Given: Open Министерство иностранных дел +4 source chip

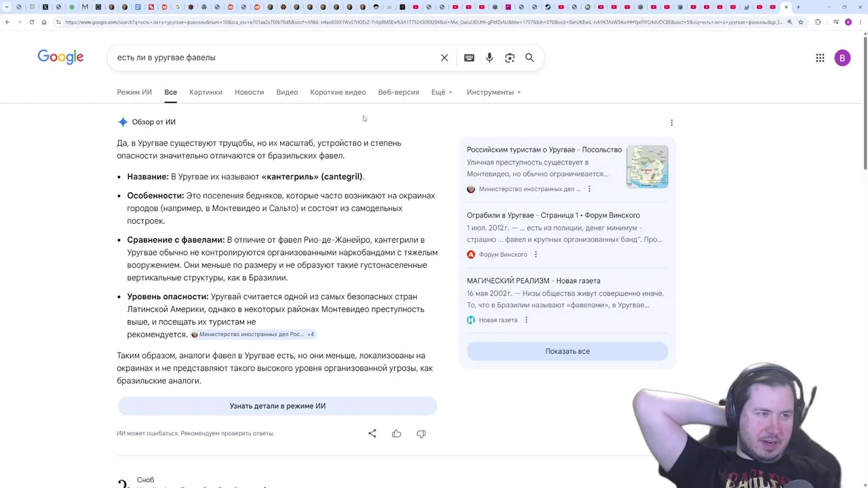Looking at the screenshot, I should coord(253,334).
